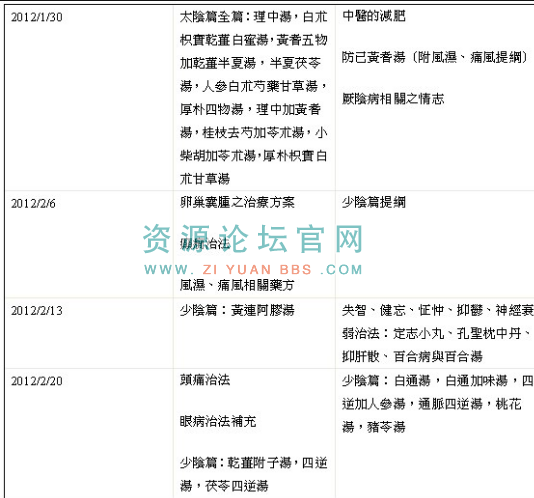534x498 pixels.
Task: Click the text 少陰篇：黃連阿膠湯
Action: coord(237,310)
